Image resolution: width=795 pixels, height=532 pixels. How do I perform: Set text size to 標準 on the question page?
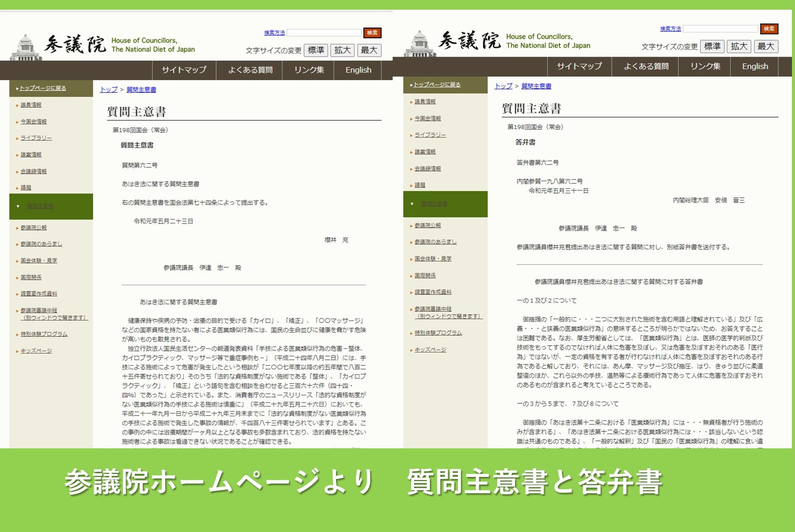coord(316,50)
